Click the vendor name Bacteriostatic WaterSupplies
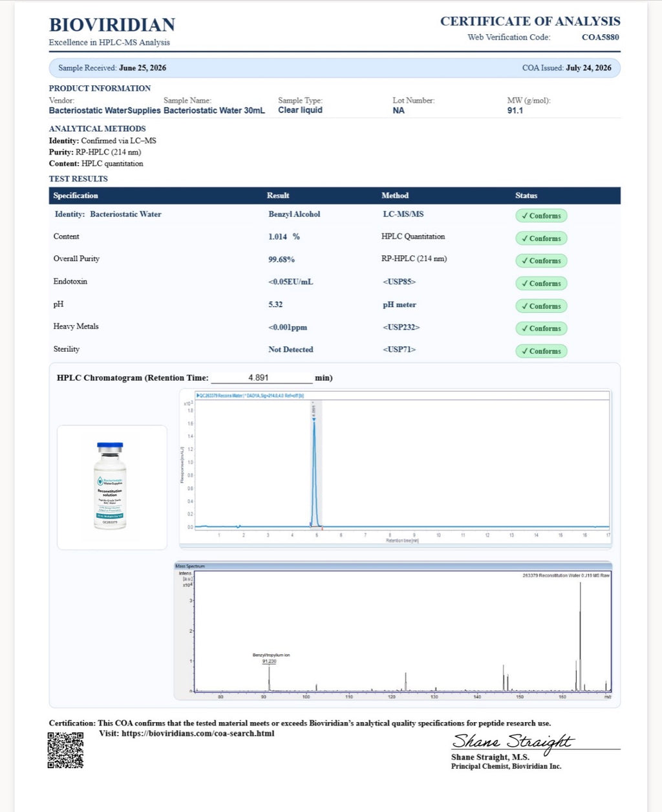 [105, 111]
